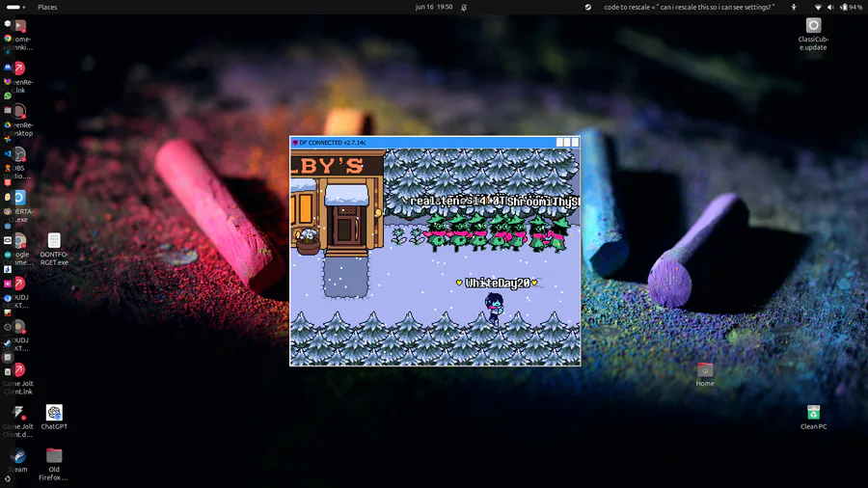Open VS Code from the dock

pyautogui.click(x=7, y=153)
